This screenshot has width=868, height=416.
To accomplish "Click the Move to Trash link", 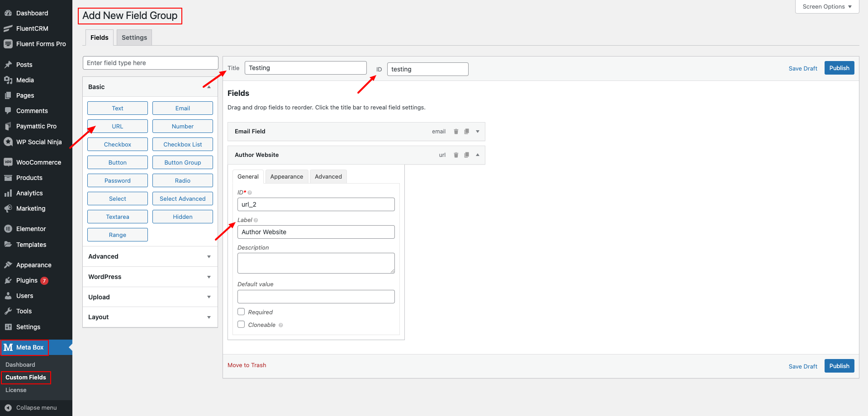I will [x=247, y=365].
